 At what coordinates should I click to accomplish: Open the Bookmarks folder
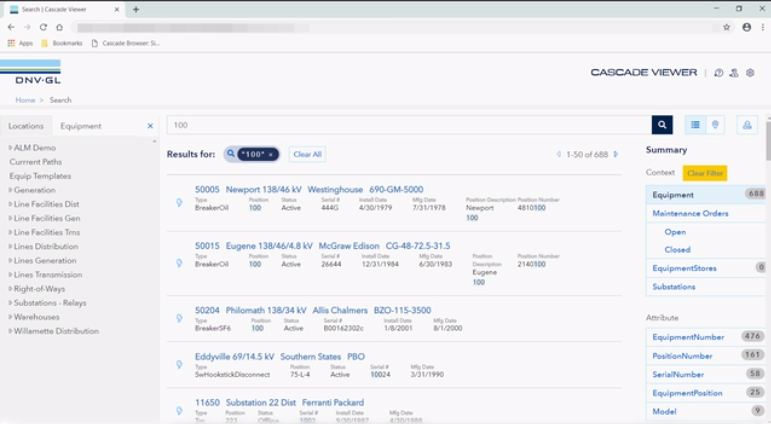tap(62, 43)
